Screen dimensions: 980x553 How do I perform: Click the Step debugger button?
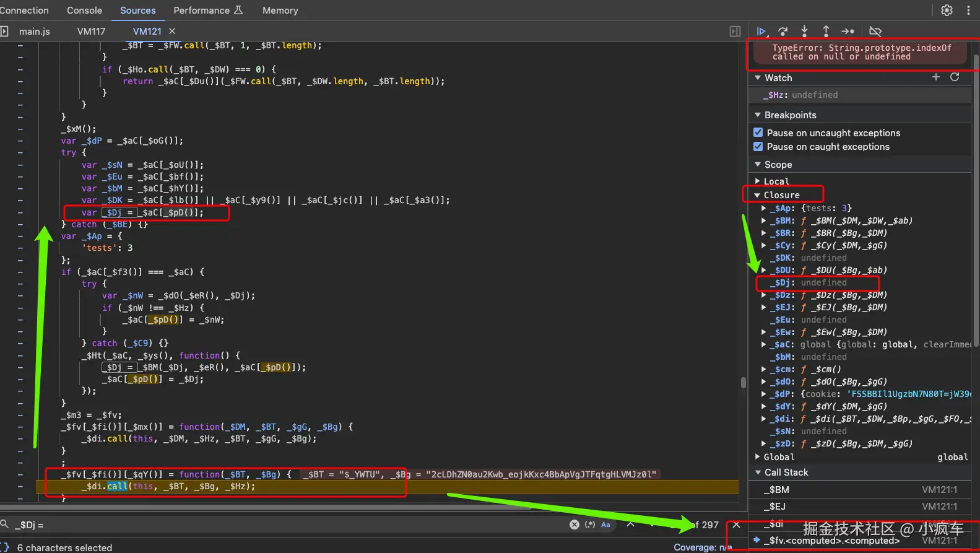848,31
